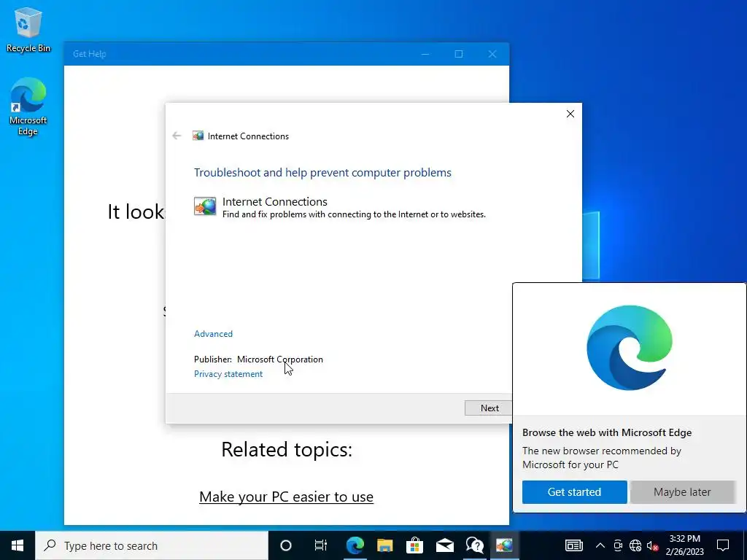Open Cortana from the taskbar

click(x=285, y=545)
